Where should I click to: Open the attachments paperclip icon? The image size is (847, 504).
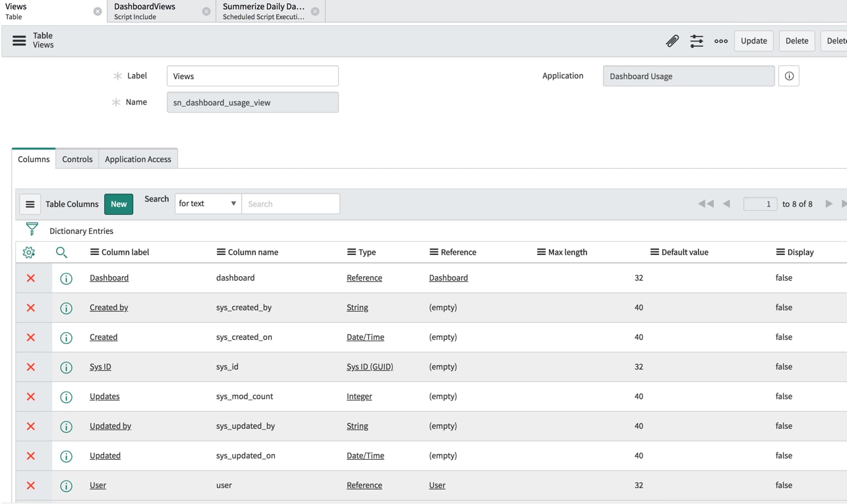(672, 41)
